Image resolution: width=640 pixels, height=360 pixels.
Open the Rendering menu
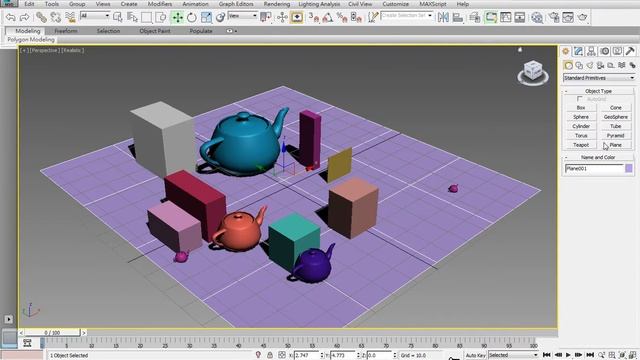coord(277,4)
